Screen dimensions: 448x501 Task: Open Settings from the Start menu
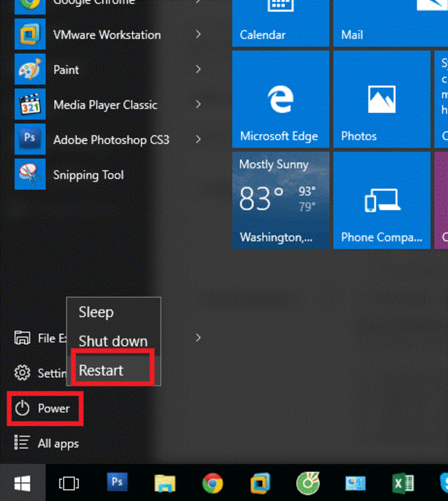coord(40,373)
